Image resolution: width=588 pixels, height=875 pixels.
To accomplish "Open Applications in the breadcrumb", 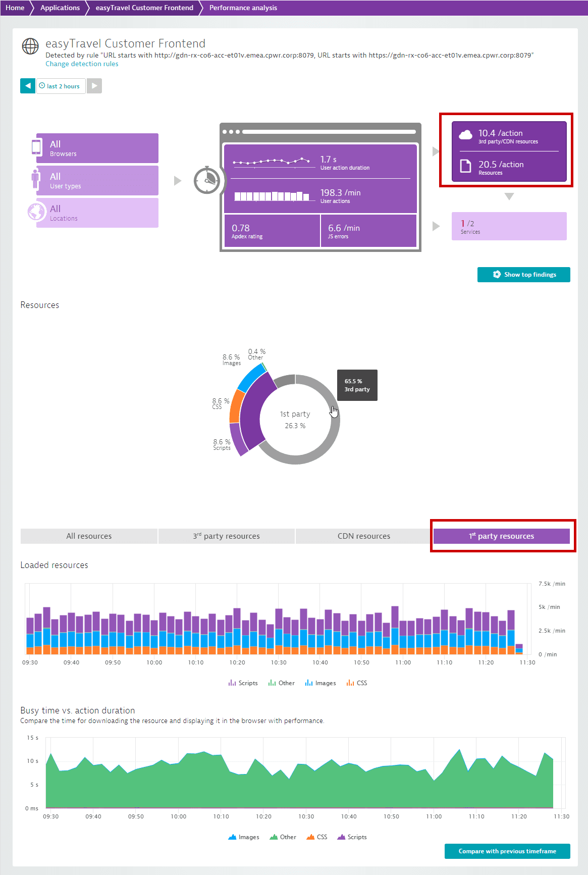I will tap(60, 8).
